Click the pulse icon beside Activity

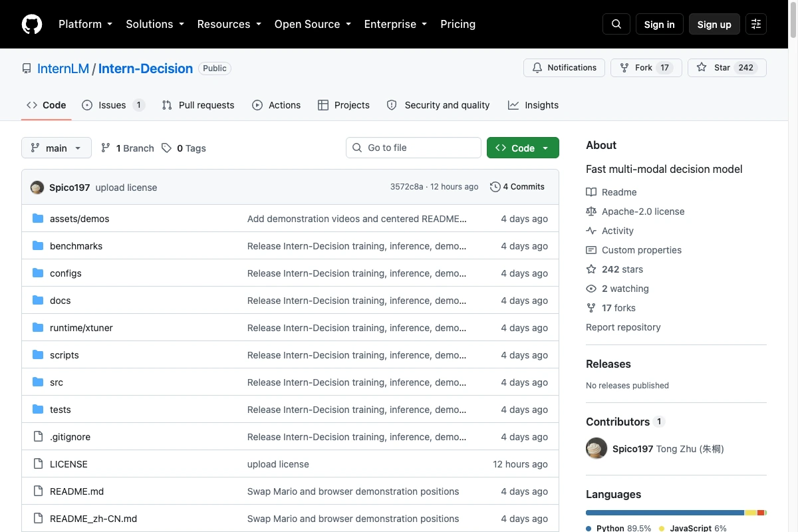point(591,231)
